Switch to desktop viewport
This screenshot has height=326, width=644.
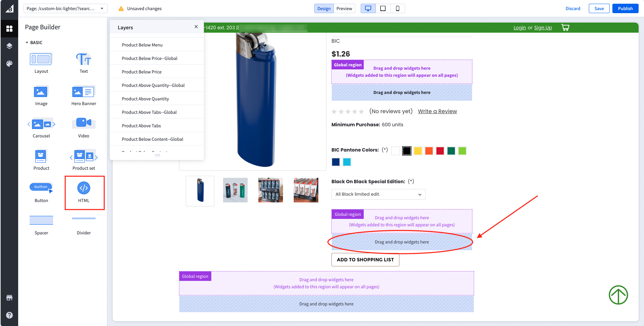368,8
